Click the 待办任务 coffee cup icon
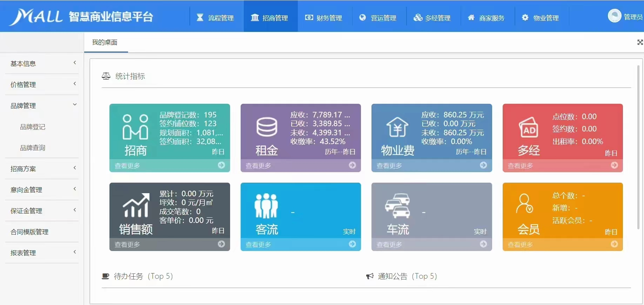This screenshot has height=305, width=644. pos(106,276)
